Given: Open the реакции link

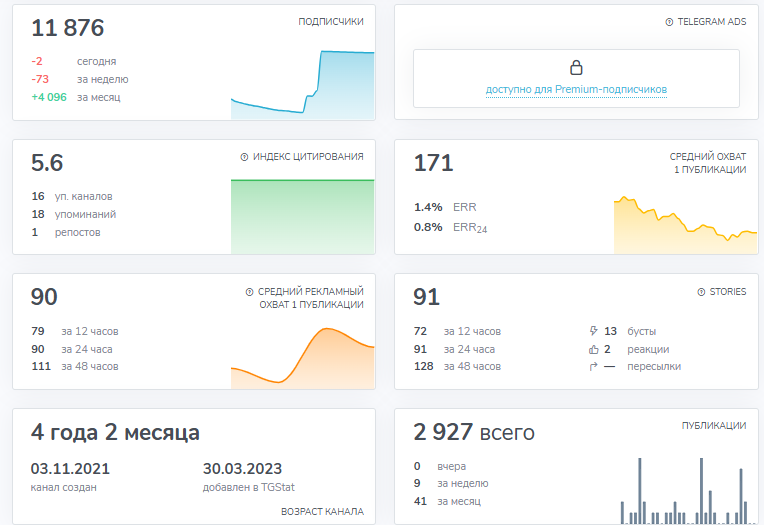Looking at the screenshot, I should tap(647, 349).
